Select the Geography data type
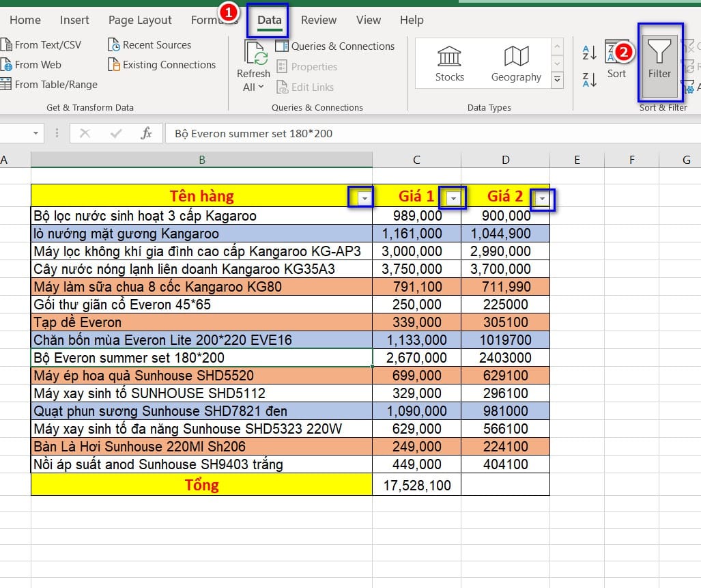This screenshot has height=588, width=701. [516, 64]
